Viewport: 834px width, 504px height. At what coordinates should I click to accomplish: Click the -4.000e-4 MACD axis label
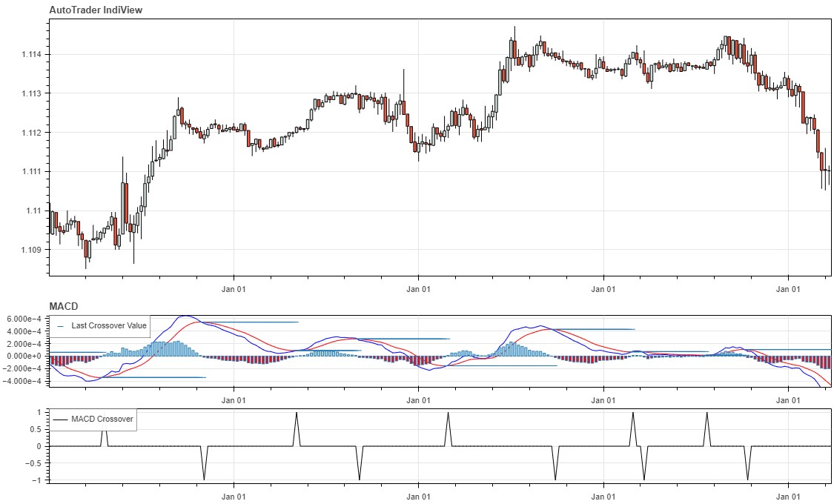21,381
